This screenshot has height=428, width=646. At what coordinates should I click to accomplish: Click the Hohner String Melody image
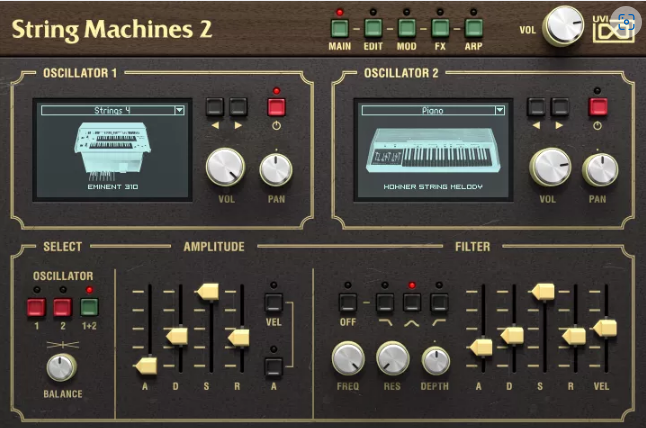click(x=433, y=150)
